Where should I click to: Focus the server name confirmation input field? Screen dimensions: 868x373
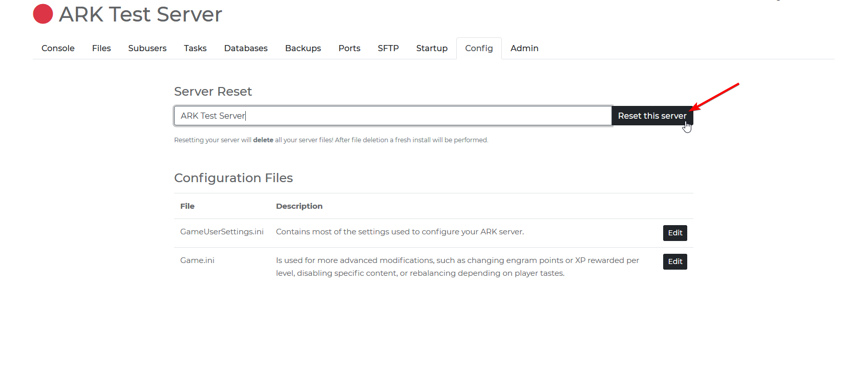coord(392,116)
